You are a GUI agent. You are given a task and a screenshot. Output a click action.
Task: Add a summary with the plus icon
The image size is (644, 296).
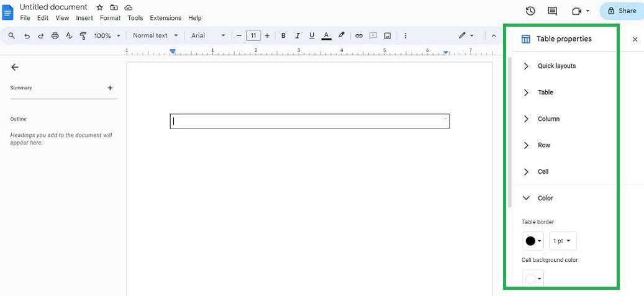[110, 88]
